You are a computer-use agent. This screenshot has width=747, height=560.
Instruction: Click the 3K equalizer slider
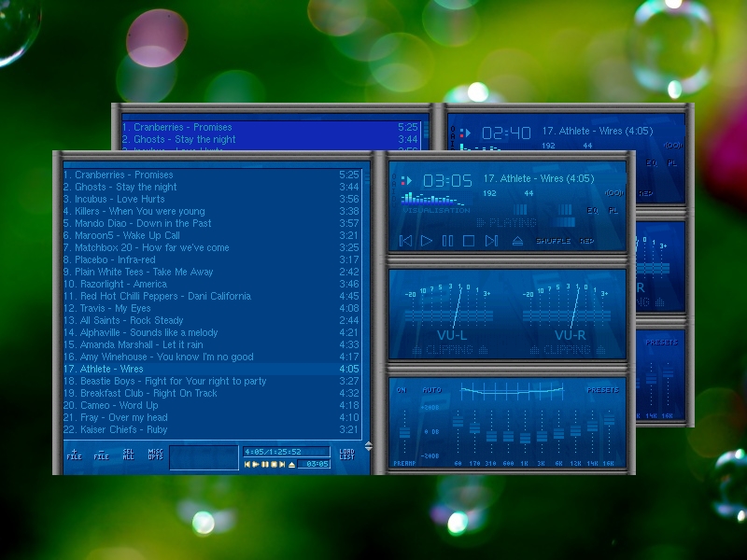542,436
